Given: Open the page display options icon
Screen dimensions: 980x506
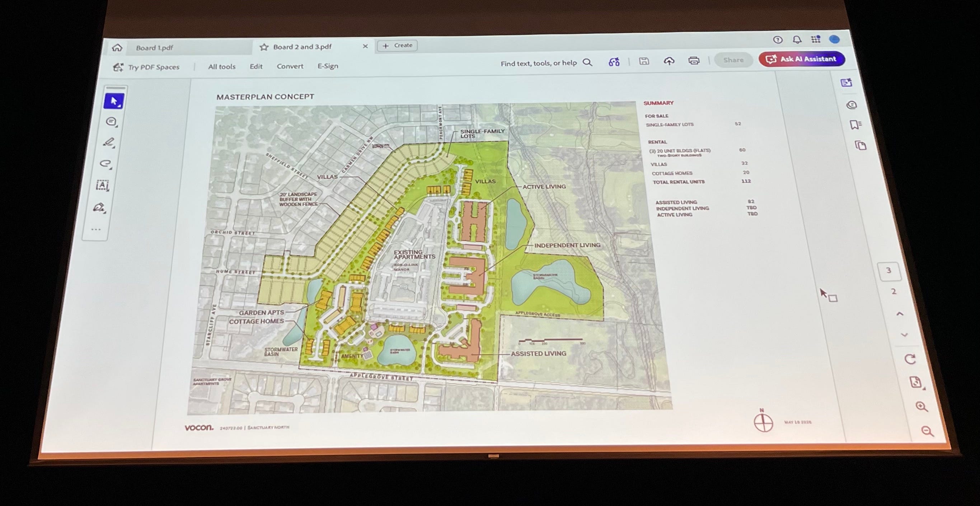Looking at the screenshot, I should coord(916,382).
